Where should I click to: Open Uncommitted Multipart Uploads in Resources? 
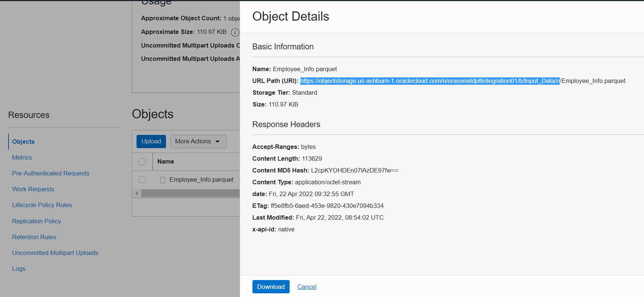pyautogui.click(x=55, y=253)
